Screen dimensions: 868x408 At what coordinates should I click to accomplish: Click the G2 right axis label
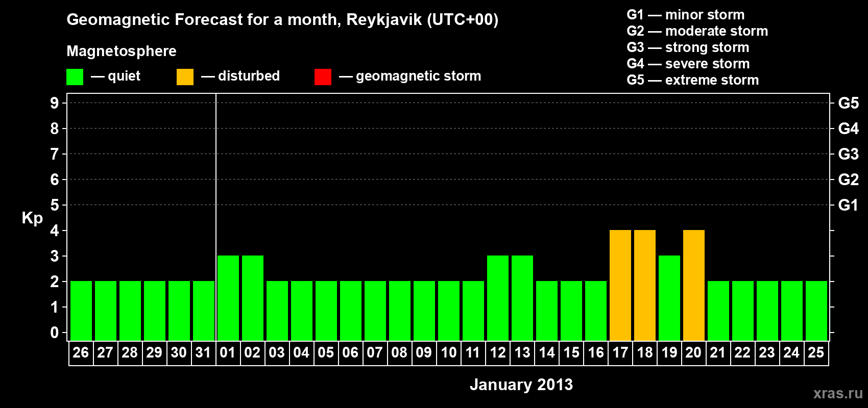pos(848,180)
